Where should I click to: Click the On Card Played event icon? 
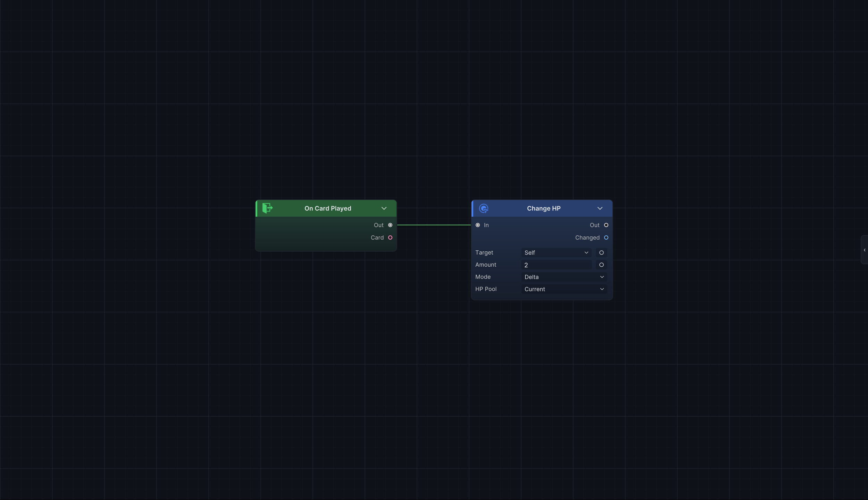coord(267,208)
